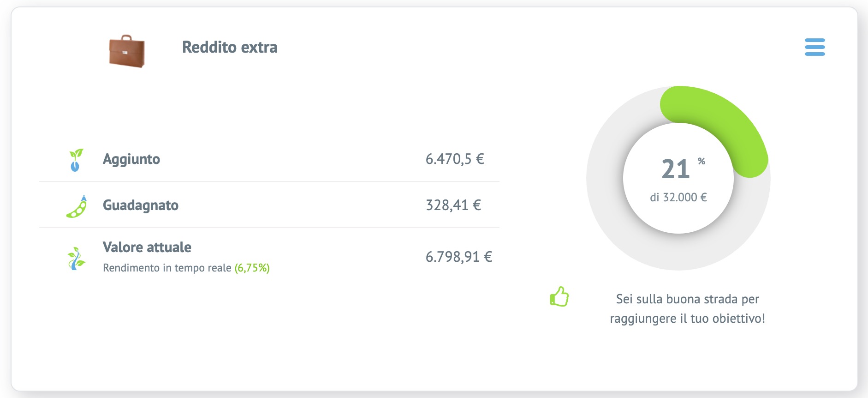This screenshot has height=398, width=868.
Task: Click the green thumbs-up icon
Action: point(559,297)
